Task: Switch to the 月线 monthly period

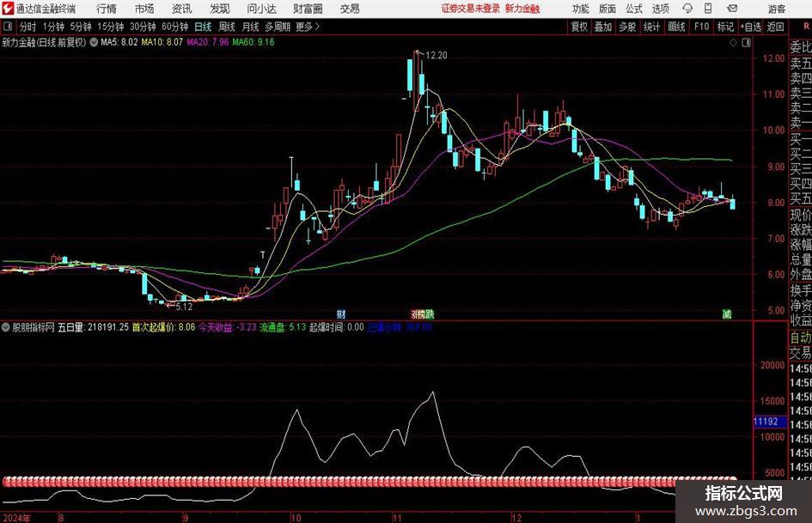Action: [250, 27]
